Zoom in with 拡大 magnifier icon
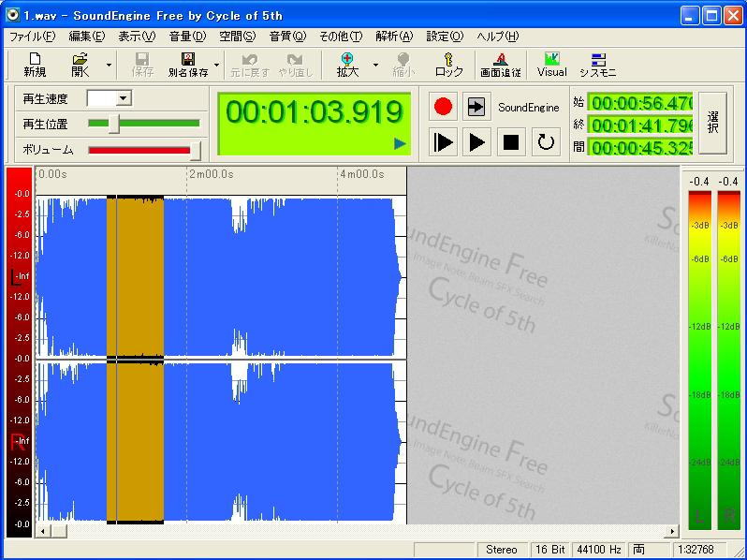Image resolution: width=747 pixels, height=560 pixels. (347, 65)
